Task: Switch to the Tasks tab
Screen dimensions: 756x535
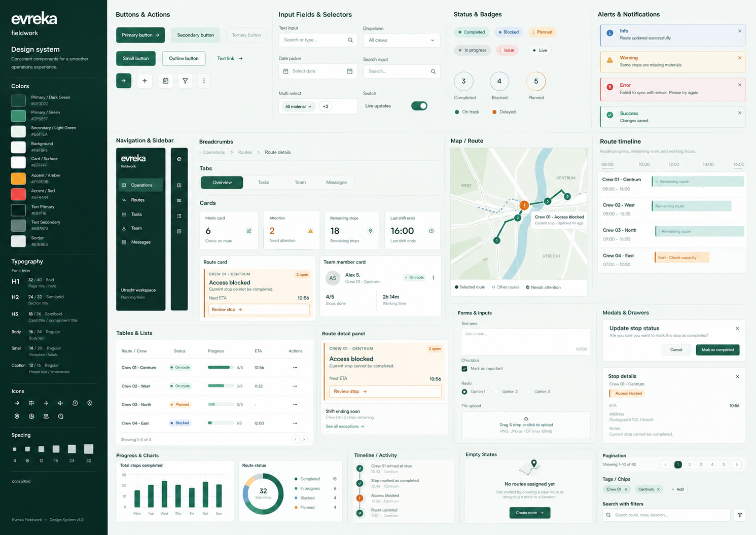Action: point(264,183)
